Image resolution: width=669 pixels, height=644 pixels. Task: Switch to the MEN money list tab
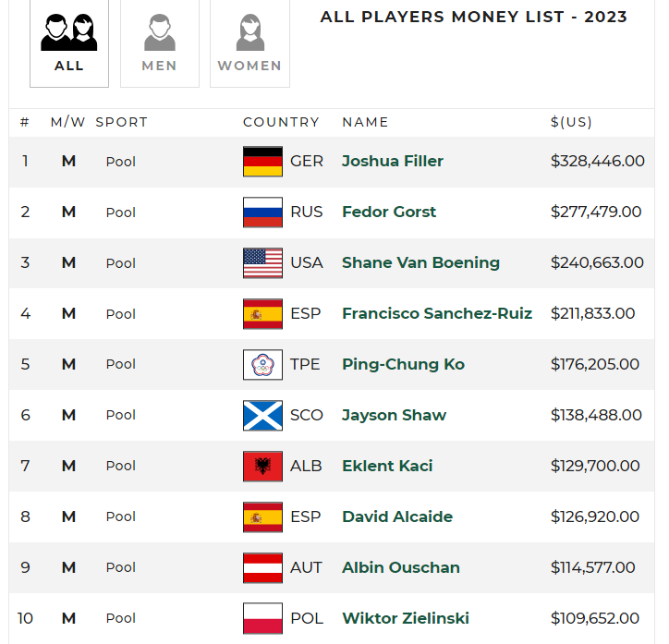pos(160,43)
